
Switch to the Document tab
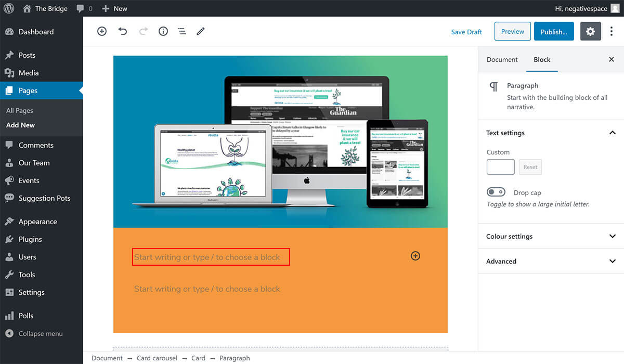coord(502,59)
